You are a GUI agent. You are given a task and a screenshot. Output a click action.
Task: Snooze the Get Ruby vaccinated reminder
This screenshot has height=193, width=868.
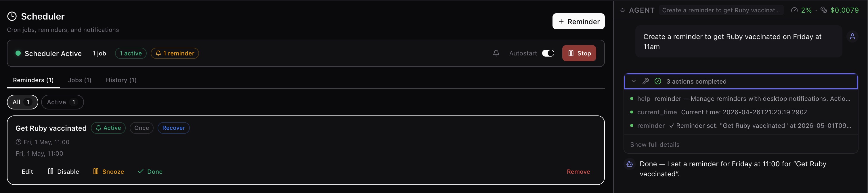pyautogui.click(x=108, y=171)
